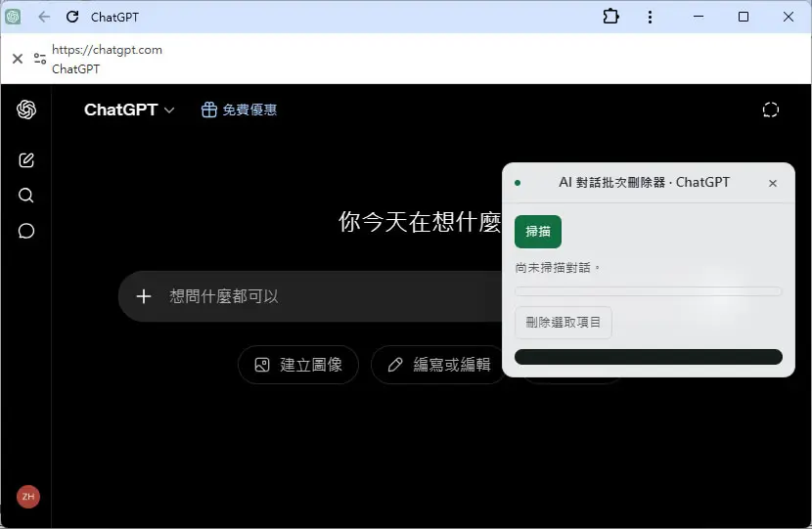The height and width of the screenshot is (529, 812).
Task: Click the ChatGPT logo in the sidebar
Action: coord(26,110)
